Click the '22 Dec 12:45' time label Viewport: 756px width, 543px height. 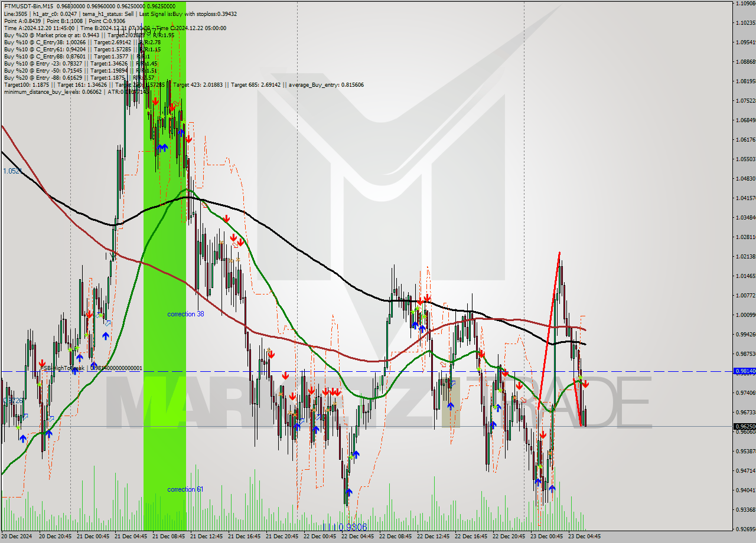pos(434,537)
